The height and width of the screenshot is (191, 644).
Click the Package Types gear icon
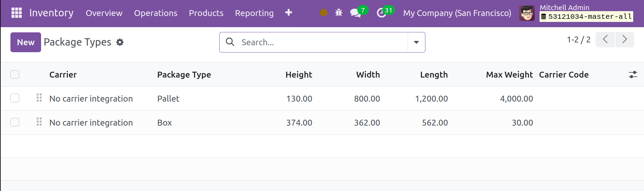pyautogui.click(x=120, y=42)
